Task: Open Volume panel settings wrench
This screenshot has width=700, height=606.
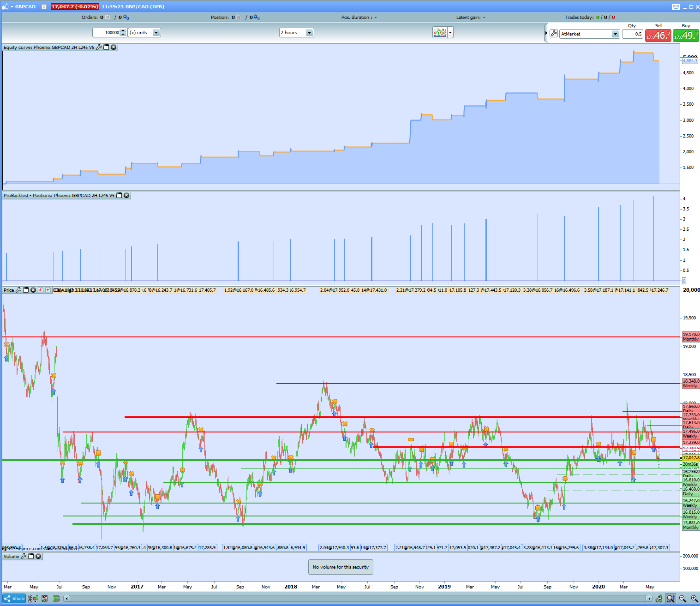Action: pyautogui.click(x=24, y=556)
